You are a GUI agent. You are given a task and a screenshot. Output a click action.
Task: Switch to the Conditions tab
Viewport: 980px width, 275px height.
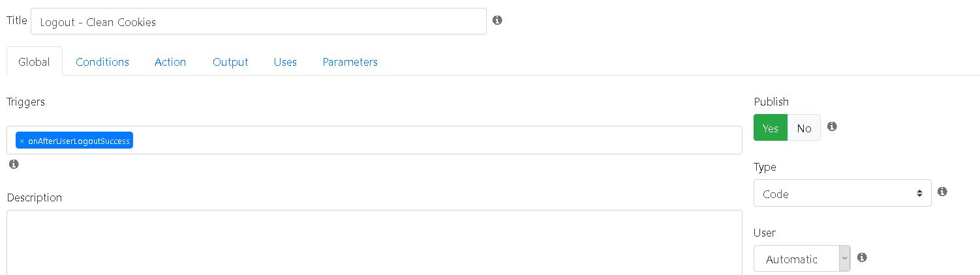coord(102,62)
